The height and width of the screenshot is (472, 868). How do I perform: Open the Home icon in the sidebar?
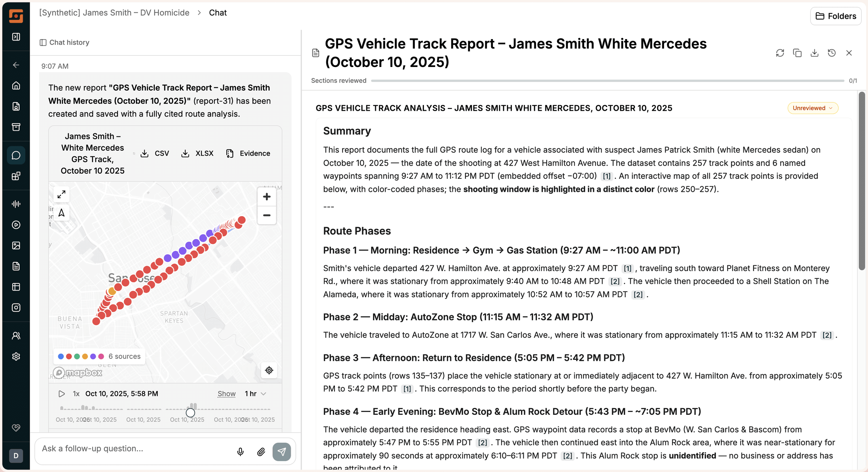tap(16, 85)
